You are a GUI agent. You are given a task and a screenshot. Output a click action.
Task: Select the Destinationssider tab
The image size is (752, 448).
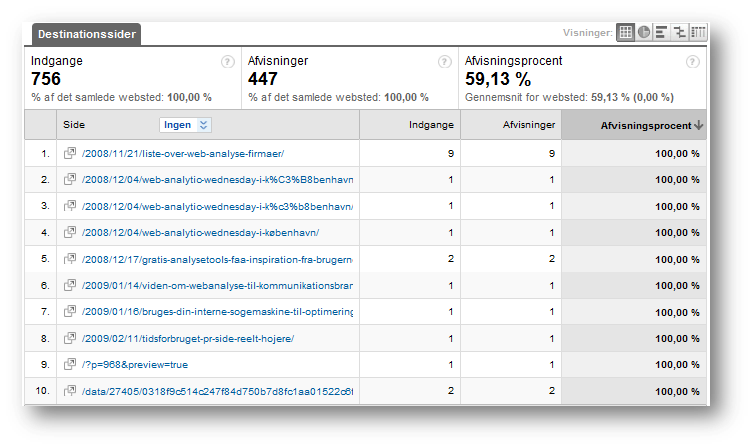(87, 34)
